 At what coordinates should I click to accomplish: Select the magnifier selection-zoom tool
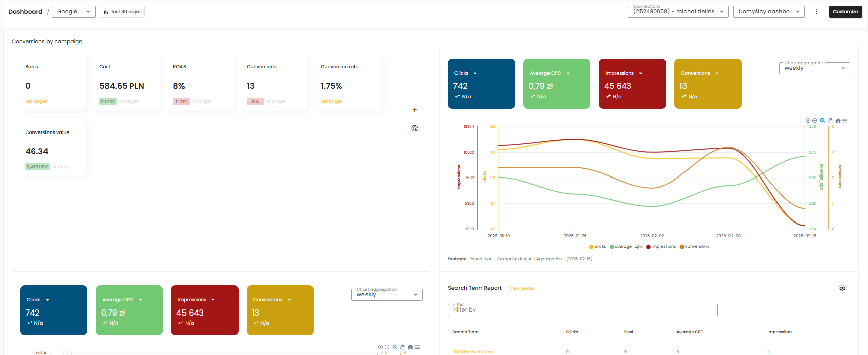[x=823, y=121]
